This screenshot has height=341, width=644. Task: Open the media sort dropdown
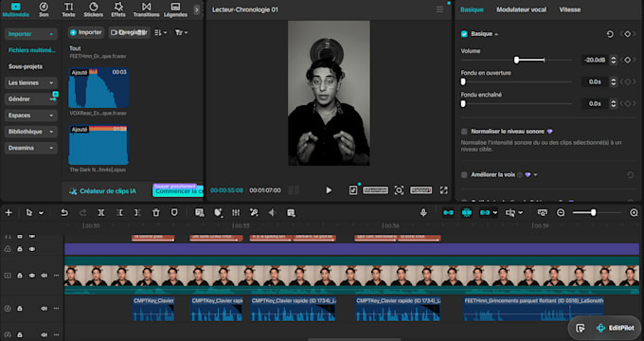coord(161,32)
